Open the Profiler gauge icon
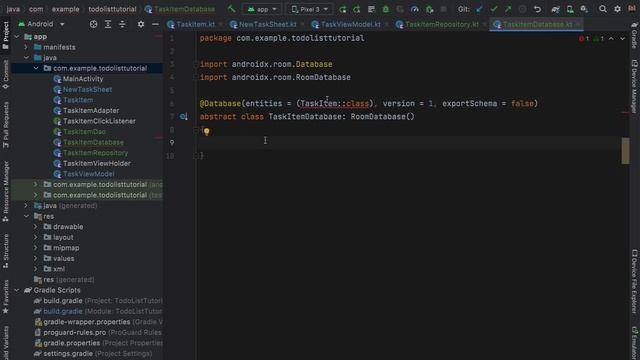This screenshot has height=360, width=640. pos(415,9)
